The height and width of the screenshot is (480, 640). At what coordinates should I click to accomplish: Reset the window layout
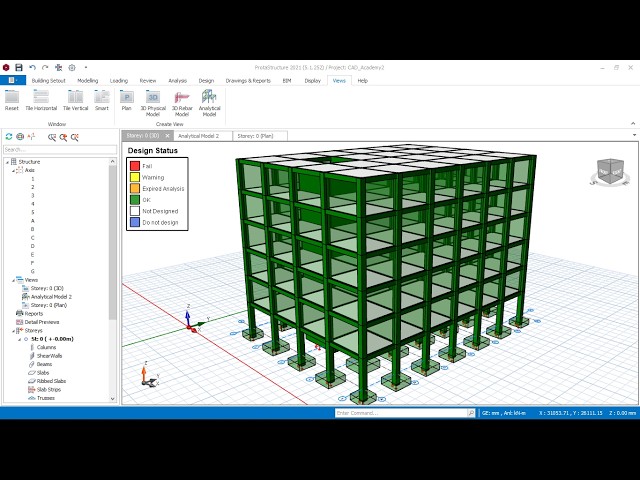pos(12,100)
